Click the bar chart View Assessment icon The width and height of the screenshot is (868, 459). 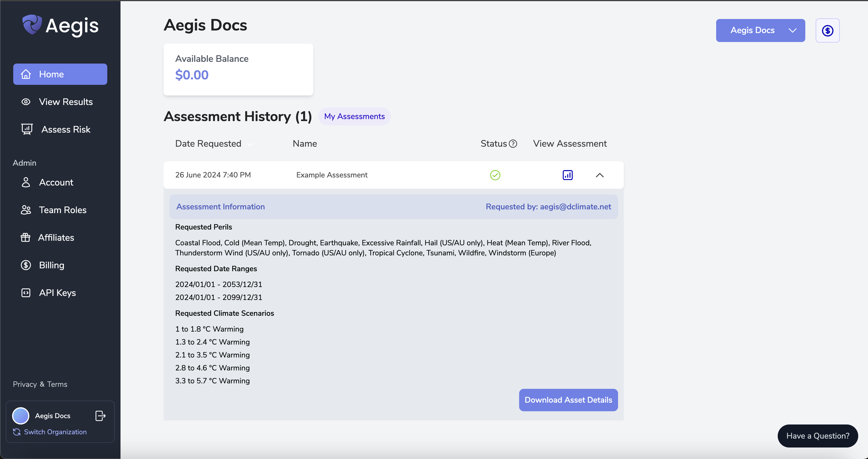[x=568, y=174]
